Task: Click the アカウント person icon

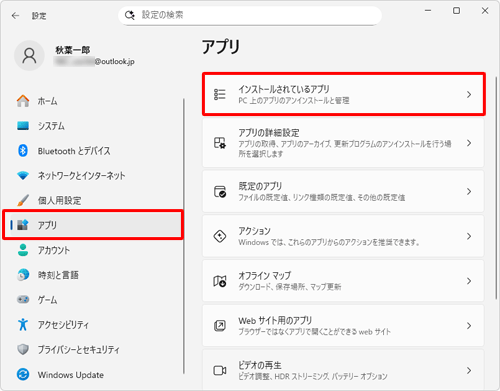Action: click(x=23, y=250)
